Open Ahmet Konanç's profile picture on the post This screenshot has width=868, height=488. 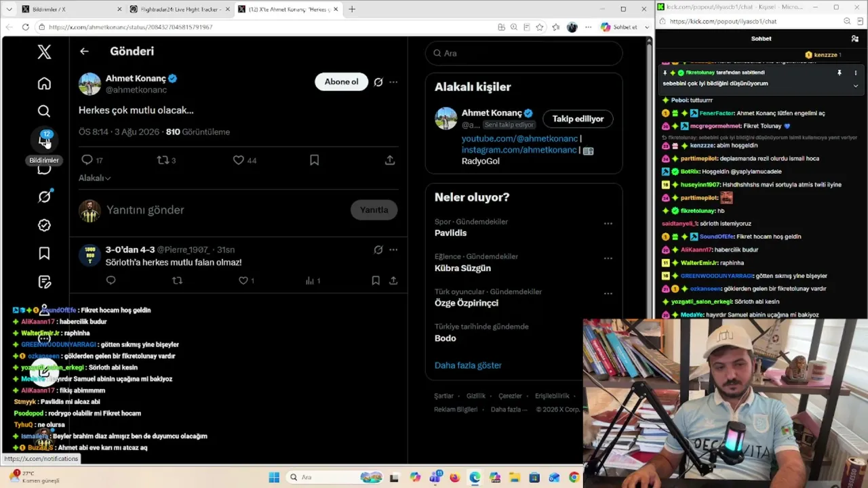[90, 84]
